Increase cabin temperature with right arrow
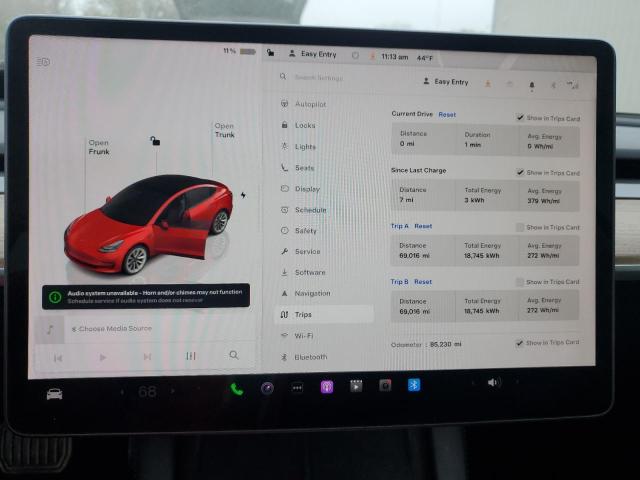The height and width of the screenshot is (480, 640). tap(173, 391)
